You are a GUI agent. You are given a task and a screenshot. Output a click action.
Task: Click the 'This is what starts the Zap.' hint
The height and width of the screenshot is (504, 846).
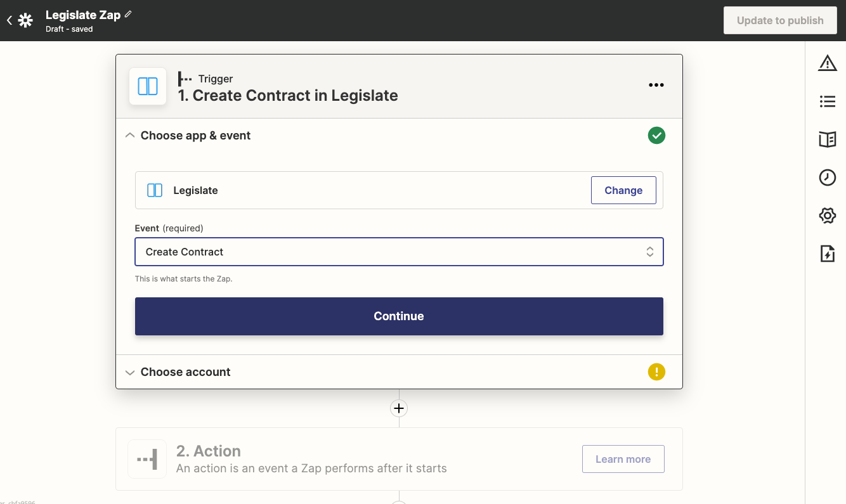[184, 279]
